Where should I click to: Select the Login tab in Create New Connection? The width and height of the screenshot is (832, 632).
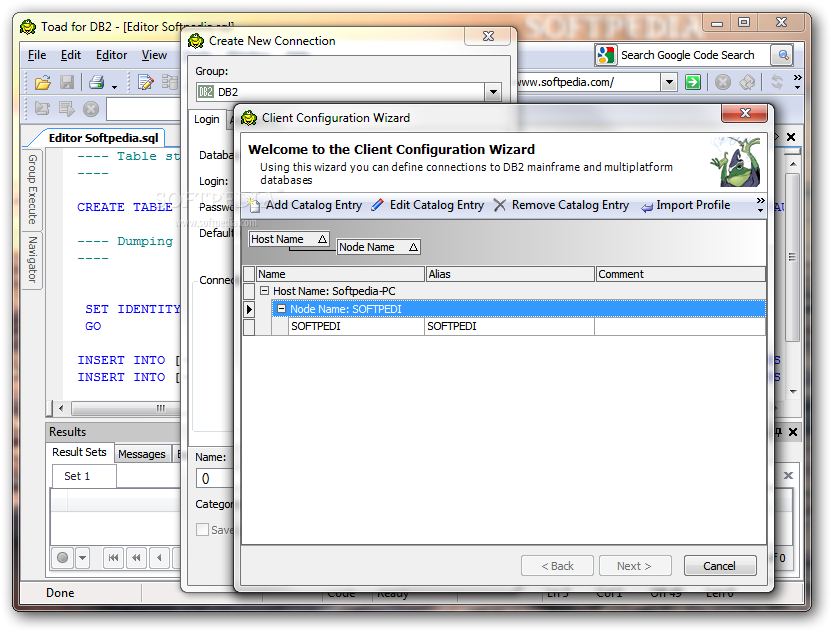(x=206, y=119)
